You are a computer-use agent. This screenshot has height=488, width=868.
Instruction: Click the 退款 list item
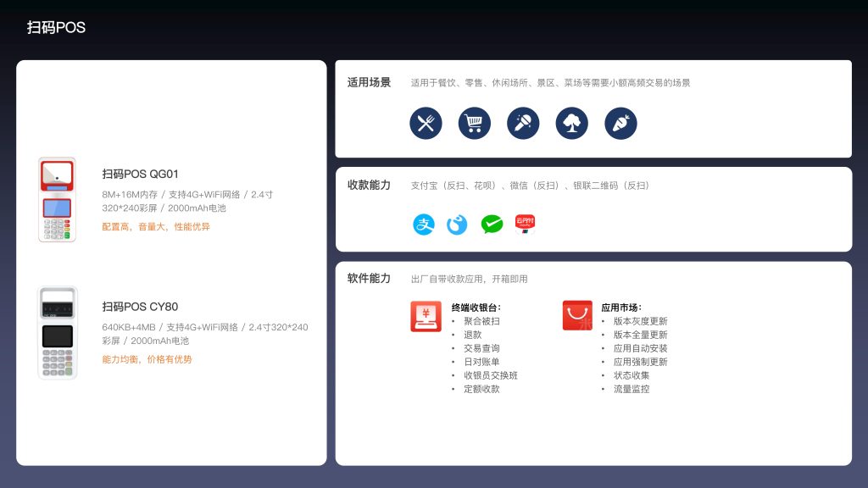(x=473, y=335)
